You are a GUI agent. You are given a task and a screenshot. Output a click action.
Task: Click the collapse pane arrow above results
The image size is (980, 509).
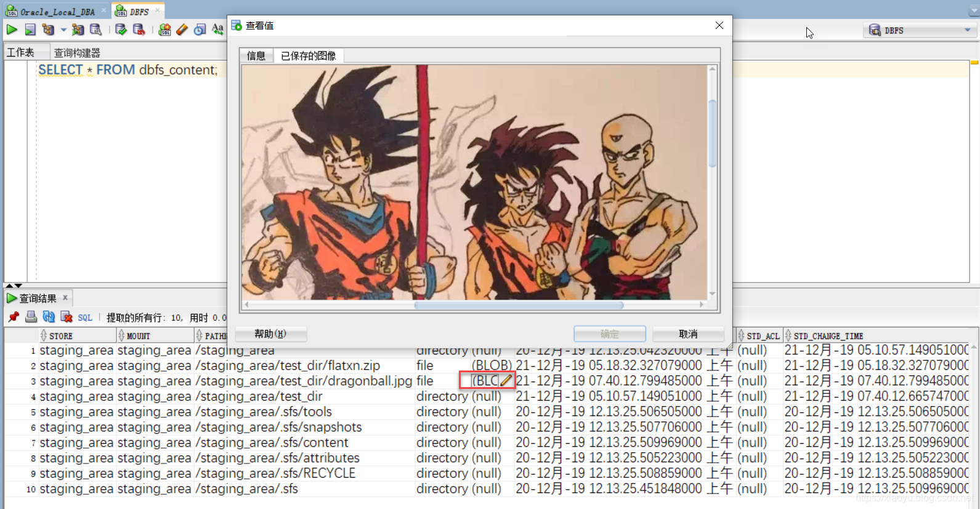point(9,286)
